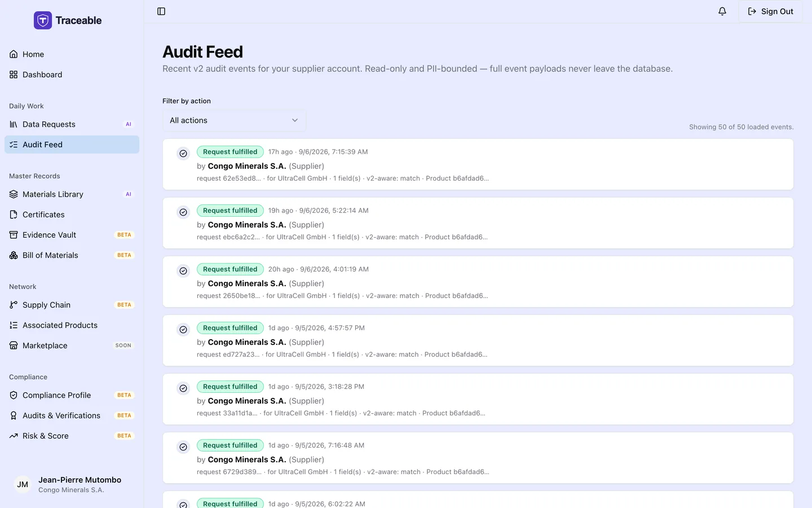Go to Dashboard
This screenshot has width=812, height=508.
[x=72, y=75]
